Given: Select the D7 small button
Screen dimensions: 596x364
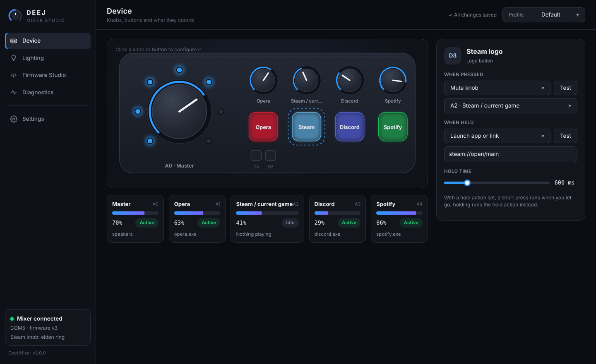Looking at the screenshot, I should [271, 156].
